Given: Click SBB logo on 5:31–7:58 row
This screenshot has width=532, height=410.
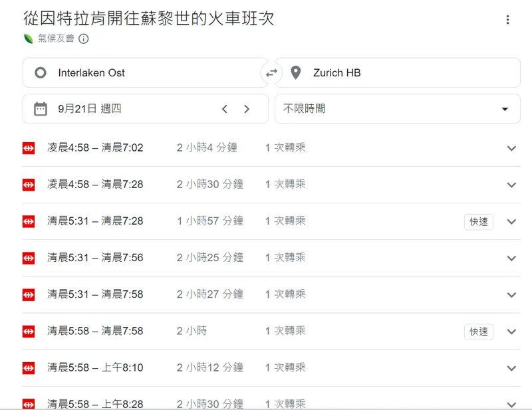Looking at the screenshot, I should point(29,294).
